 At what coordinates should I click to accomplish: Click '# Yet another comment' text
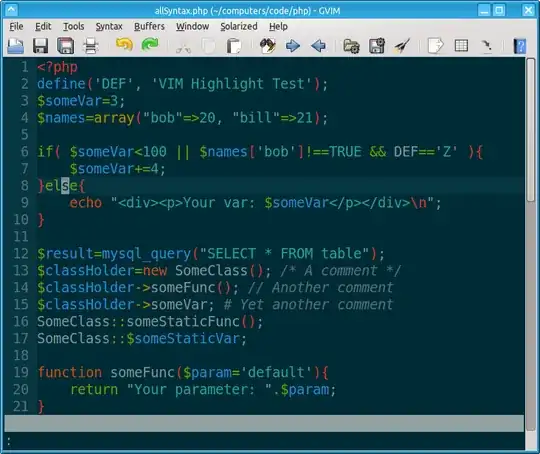[308, 305]
